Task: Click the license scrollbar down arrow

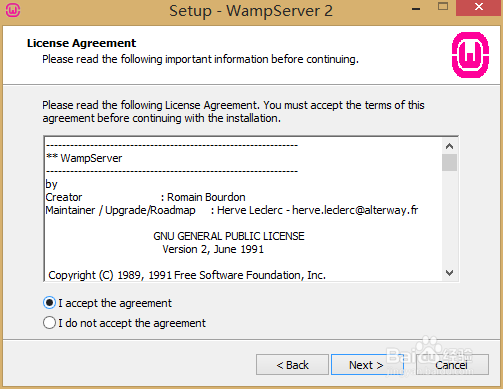Action: (x=449, y=273)
